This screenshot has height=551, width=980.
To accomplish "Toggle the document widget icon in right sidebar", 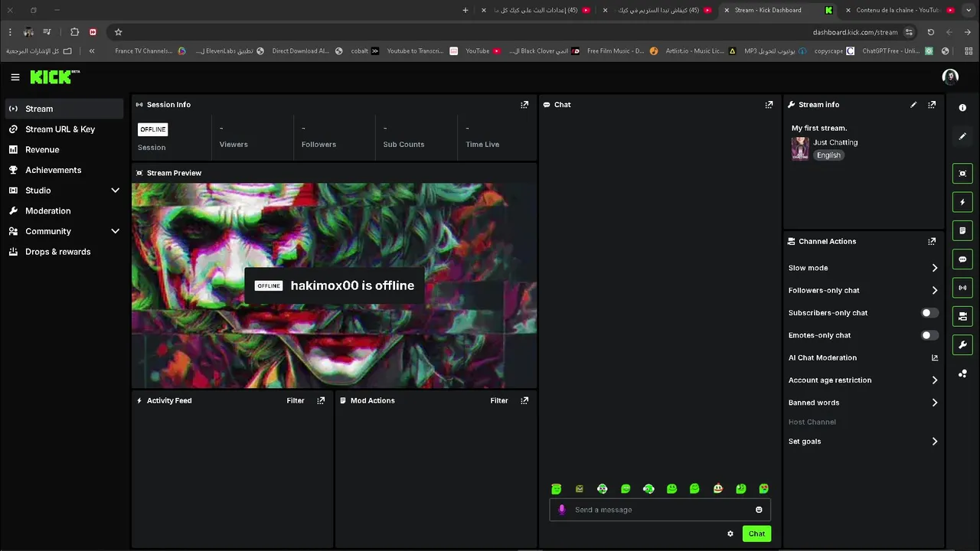I will [962, 230].
